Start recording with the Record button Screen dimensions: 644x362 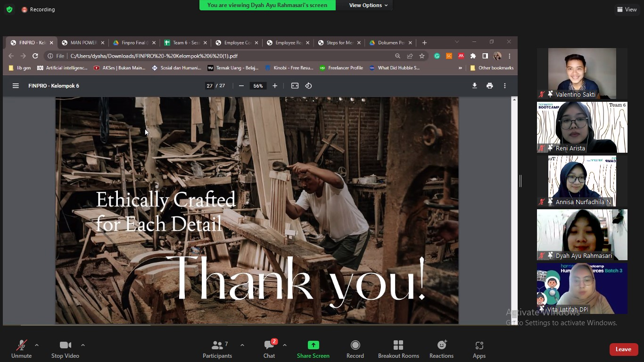pyautogui.click(x=355, y=349)
